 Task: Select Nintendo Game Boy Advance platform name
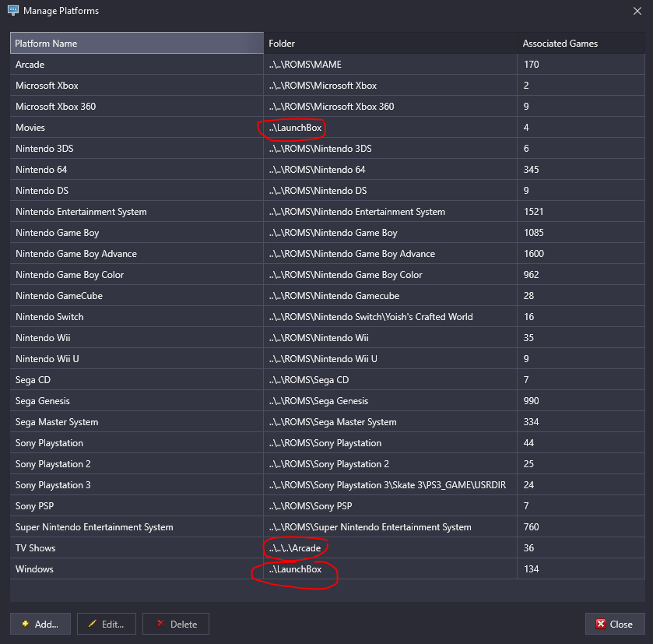pos(75,254)
